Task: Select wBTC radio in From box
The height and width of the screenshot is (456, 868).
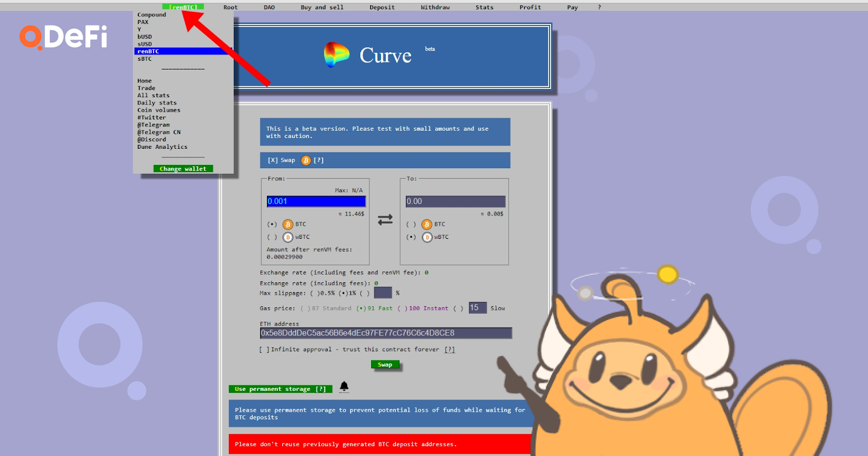Action: click(x=272, y=237)
